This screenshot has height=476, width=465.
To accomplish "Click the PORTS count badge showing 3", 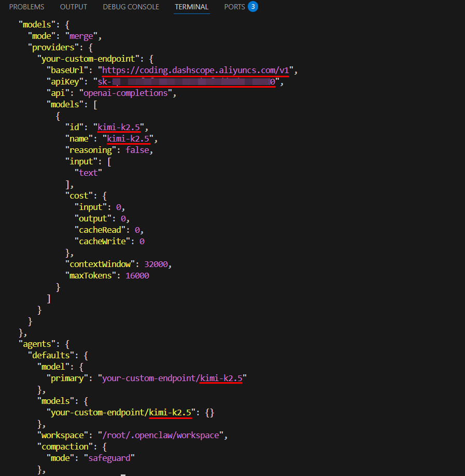I will pos(252,7).
